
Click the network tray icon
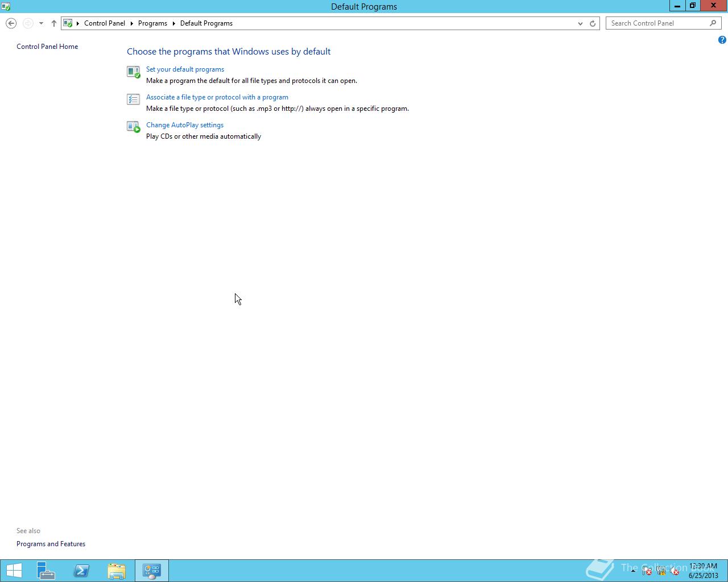(x=661, y=571)
